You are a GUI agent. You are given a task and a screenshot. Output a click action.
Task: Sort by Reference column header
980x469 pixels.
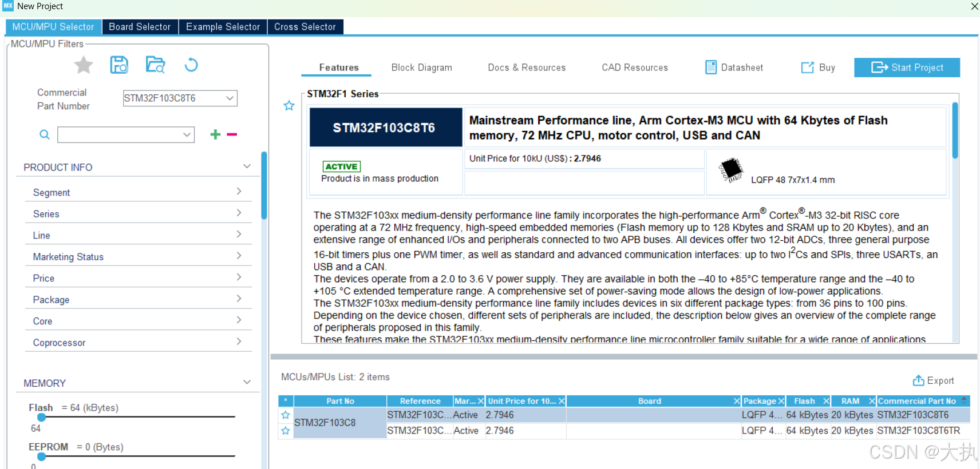point(420,401)
